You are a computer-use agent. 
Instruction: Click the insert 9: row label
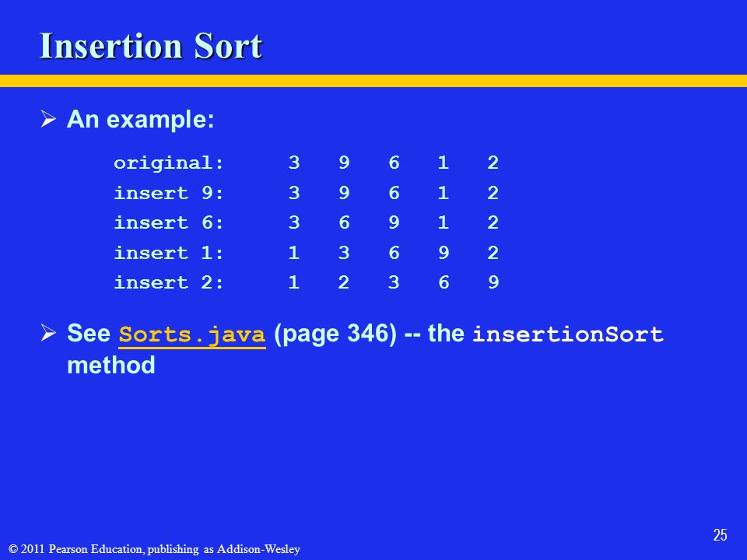pyautogui.click(x=169, y=193)
